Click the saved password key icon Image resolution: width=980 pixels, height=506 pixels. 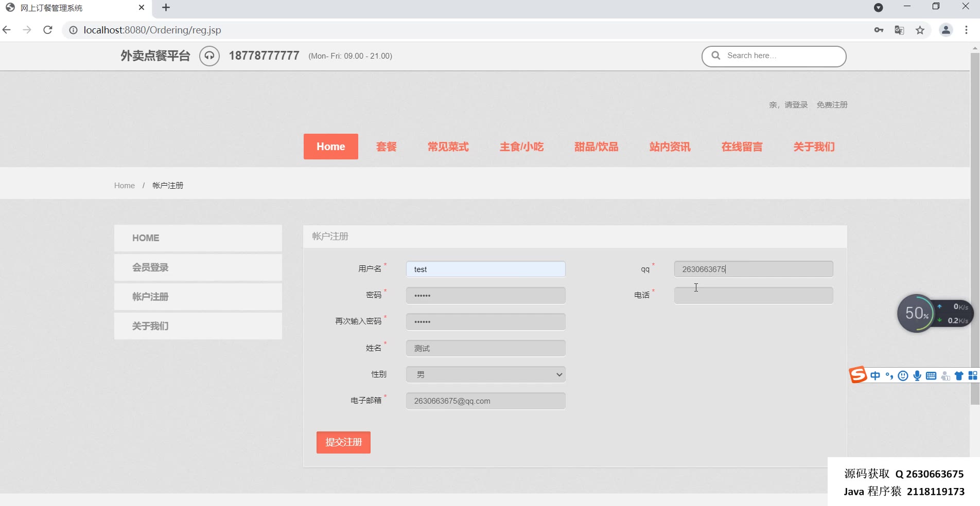click(x=879, y=30)
